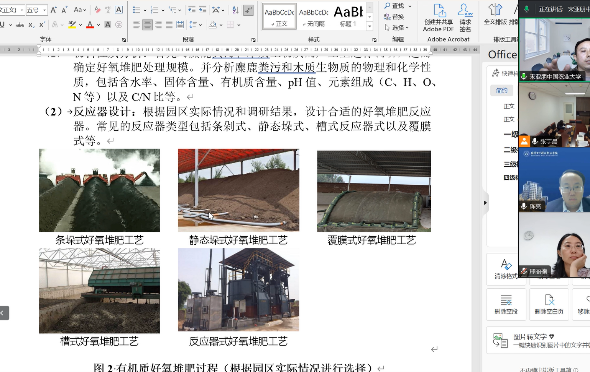The height and width of the screenshot is (372, 590).
Task: Click the Numbering list icon
Action: tap(156, 10)
